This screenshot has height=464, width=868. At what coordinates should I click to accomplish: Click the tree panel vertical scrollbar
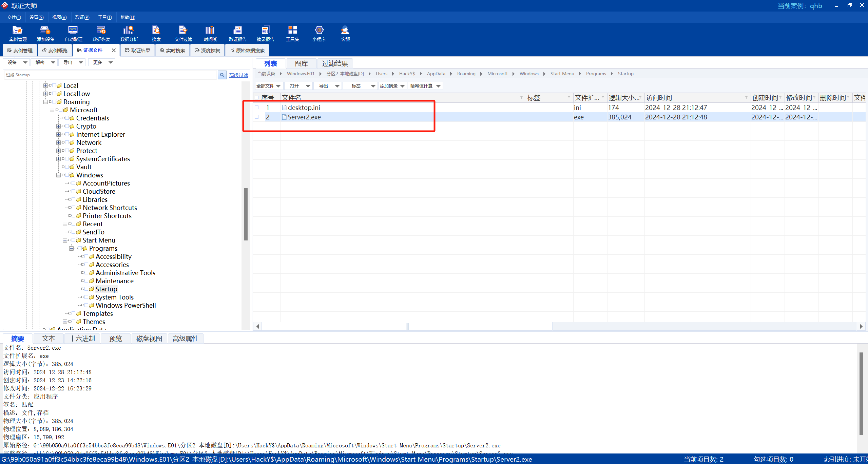[246, 214]
